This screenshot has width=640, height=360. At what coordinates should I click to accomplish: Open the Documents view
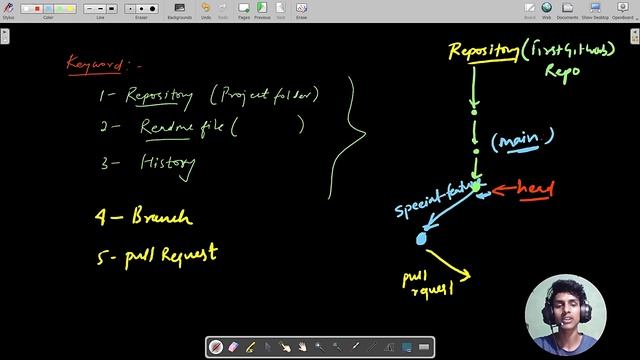[567, 10]
